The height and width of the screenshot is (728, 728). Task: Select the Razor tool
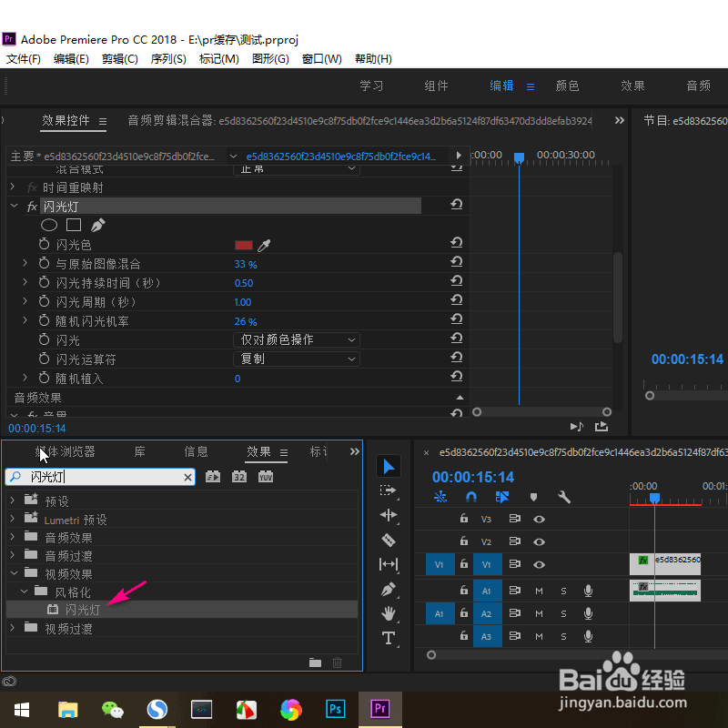click(x=389, y=540)
